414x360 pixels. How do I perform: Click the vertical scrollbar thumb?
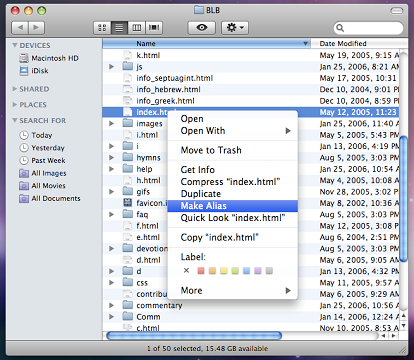pyautogui.click(x=403, y=199)
